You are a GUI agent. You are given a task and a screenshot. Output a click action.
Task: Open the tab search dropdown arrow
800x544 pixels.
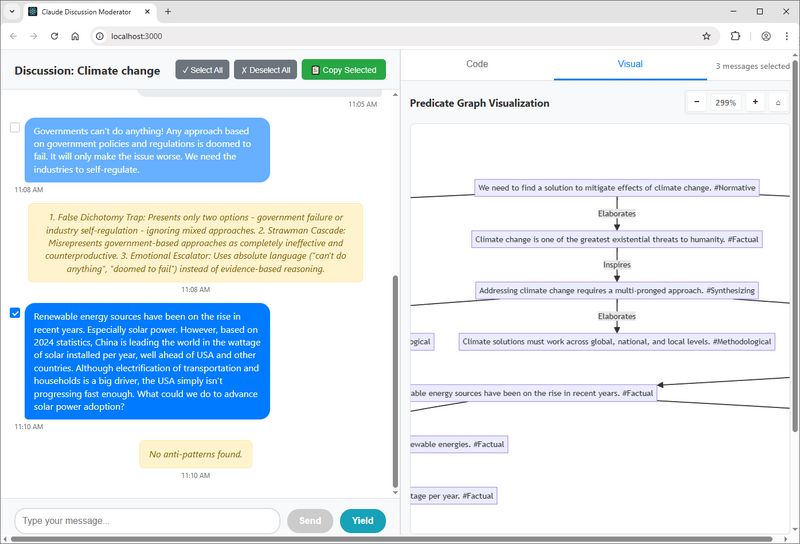(x=12, y=11)
